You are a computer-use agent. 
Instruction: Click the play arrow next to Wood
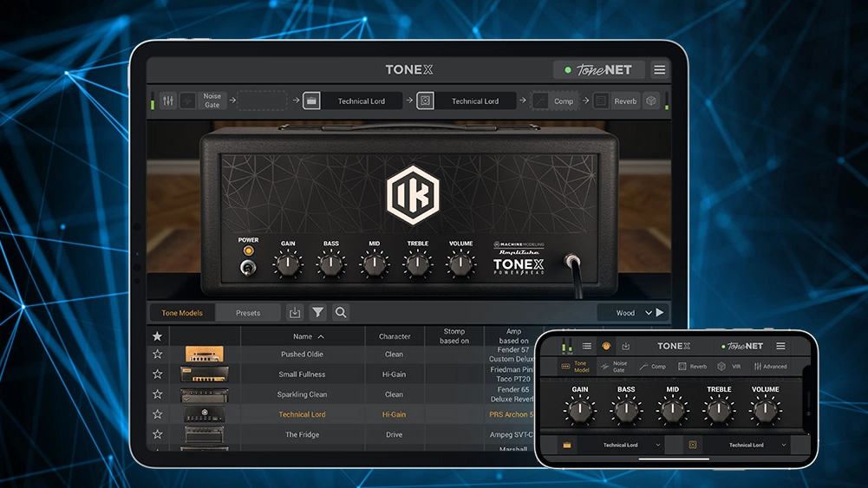click(x=660, y=313)
